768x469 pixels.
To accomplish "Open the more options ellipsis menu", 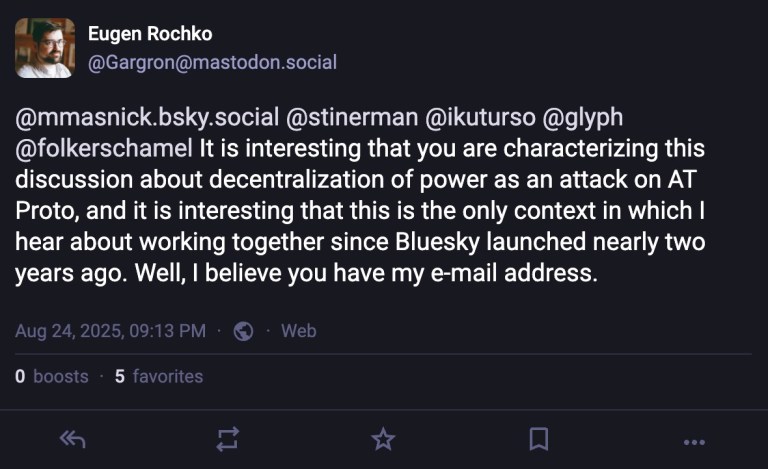I will click(x=694, y=440).
